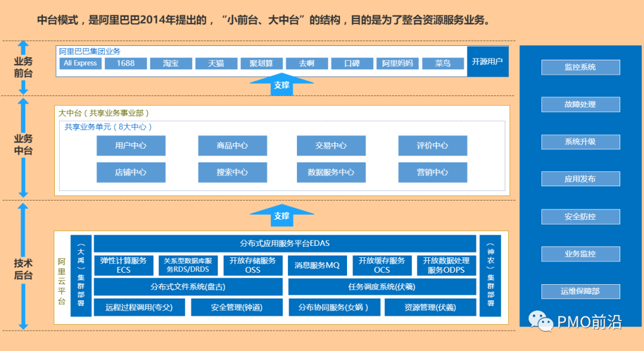Click 开放数据处理服务ODPS box
Image resolution: width=644 pixels, height=351 pixels.
447,266
